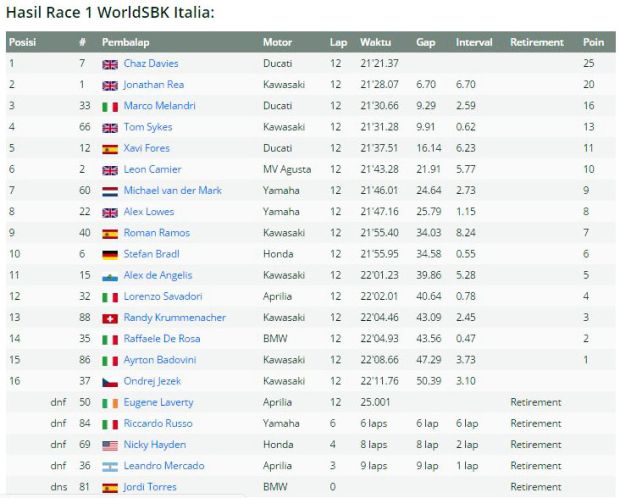The height and width of the screenshot is (498, 620).
Task: Open Raffaele De Rosa rider link
Action: coord(162,339)
